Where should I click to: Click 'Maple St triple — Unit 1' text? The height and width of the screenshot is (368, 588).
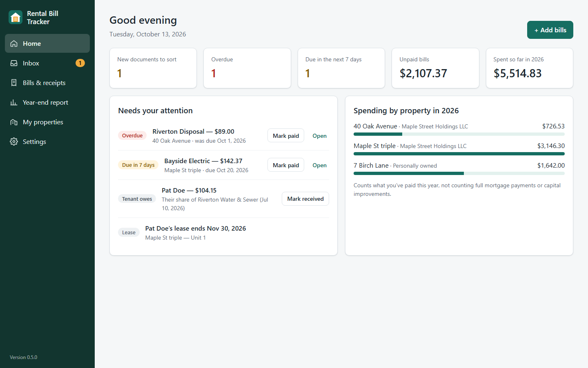point(176,238)
